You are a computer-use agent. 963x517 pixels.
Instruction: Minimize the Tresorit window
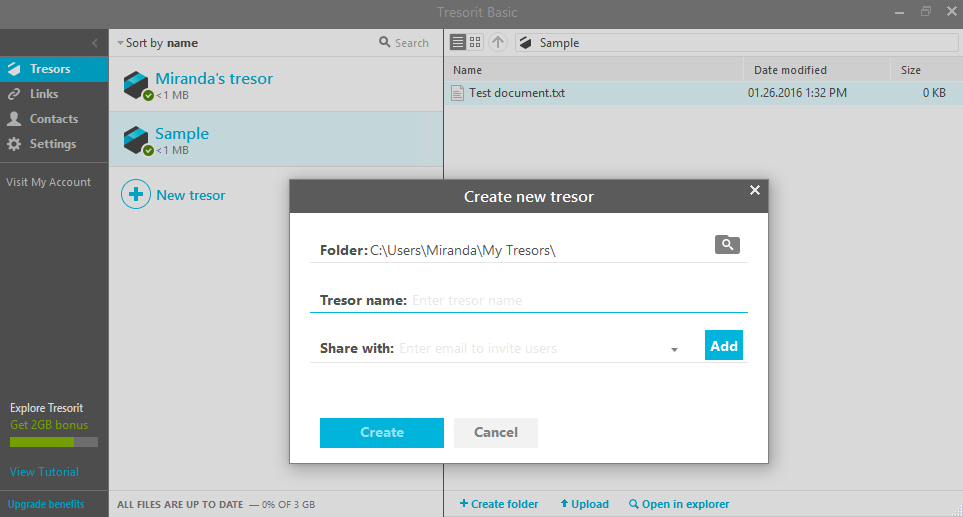[x=899, y=12]
